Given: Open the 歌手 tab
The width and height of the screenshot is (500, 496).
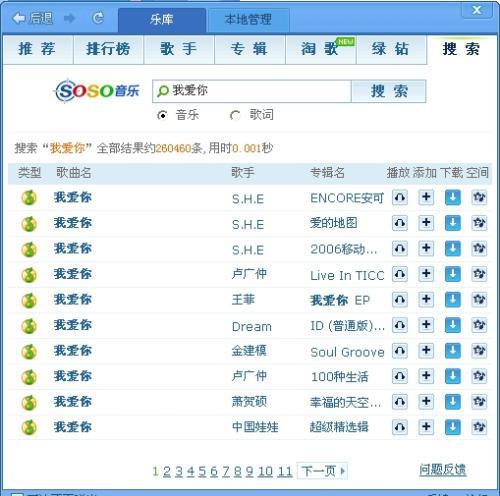Looking at the screenshot, I should (x=179, y=49).
